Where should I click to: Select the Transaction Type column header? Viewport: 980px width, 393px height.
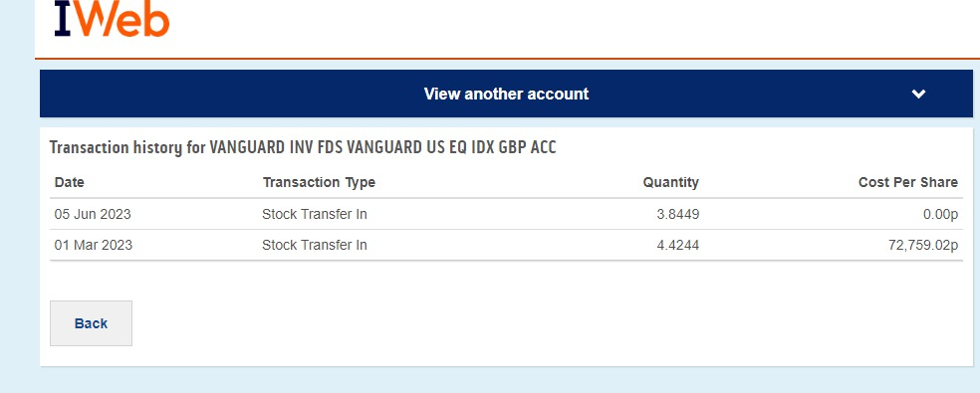click(319, 182)
